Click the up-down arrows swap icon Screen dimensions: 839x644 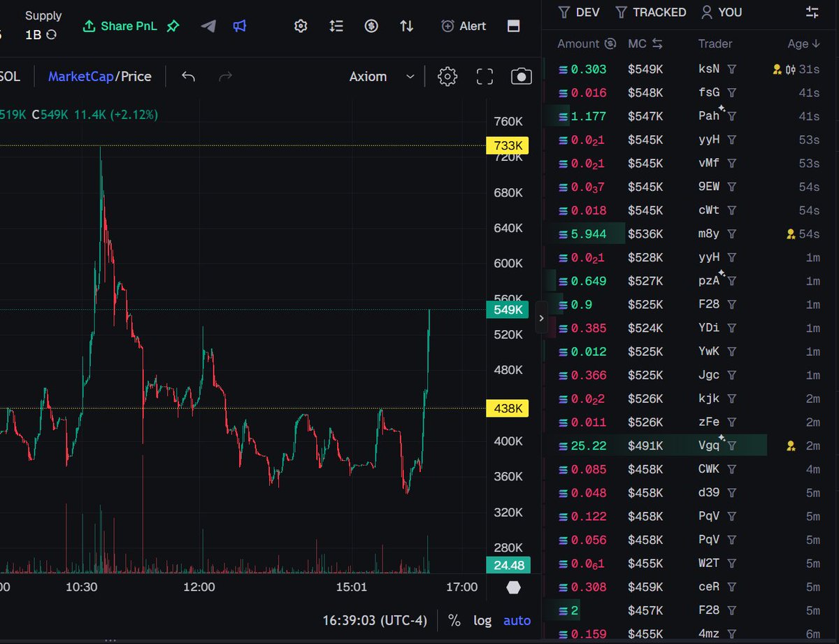pos(406,26)
